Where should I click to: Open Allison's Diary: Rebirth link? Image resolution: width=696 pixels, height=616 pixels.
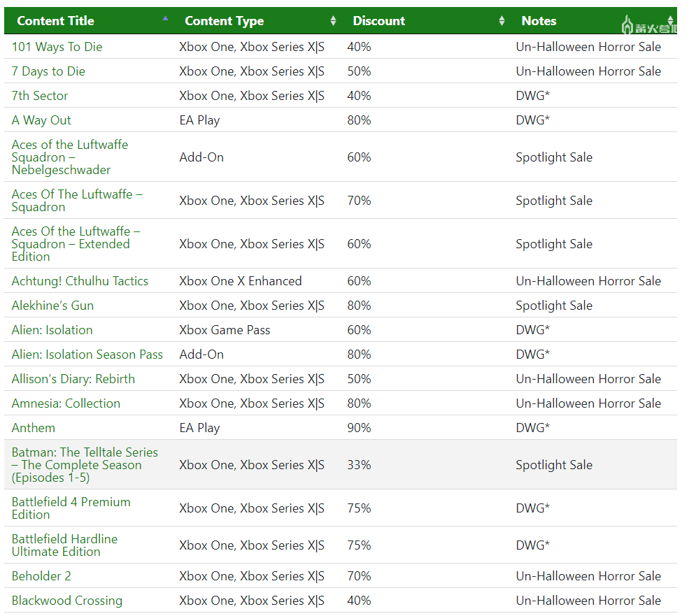(73, 378)
